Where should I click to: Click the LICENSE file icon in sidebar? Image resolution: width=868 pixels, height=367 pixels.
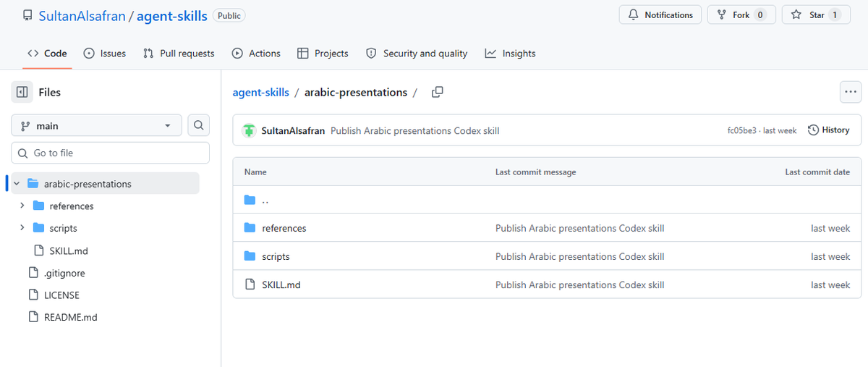click(33, 295)
